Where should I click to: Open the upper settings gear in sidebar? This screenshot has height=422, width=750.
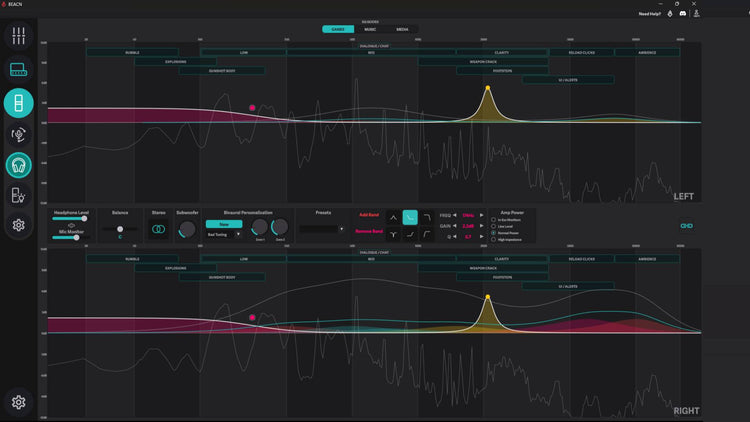[18, 225]
